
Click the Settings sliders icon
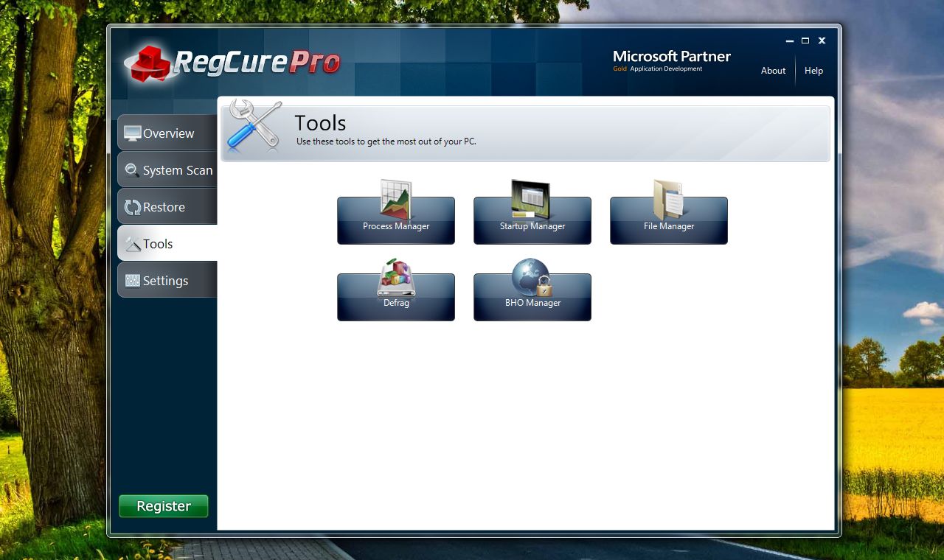(x=133, y=281)
